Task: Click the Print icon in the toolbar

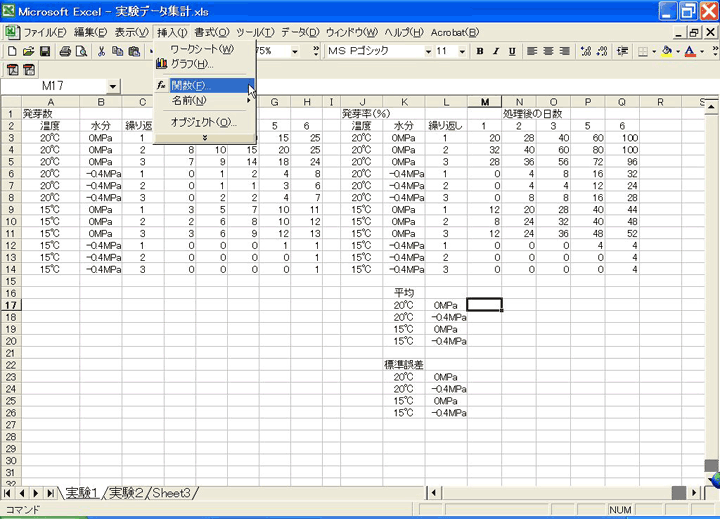Action: [x=65, y=51]
